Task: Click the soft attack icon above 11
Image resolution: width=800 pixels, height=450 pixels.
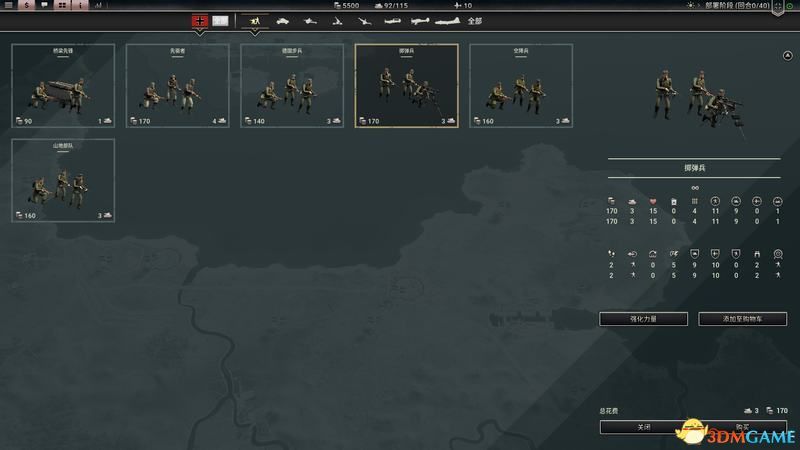Action: (715, 201)
